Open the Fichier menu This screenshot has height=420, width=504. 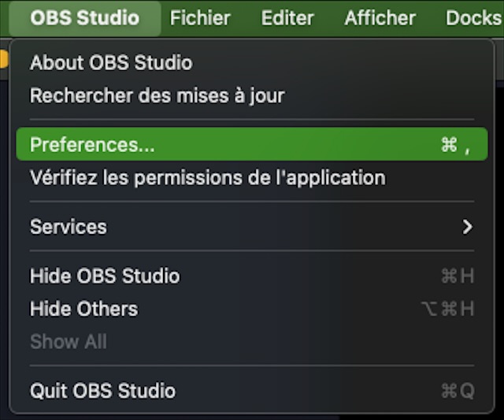(x=200, y=17)
